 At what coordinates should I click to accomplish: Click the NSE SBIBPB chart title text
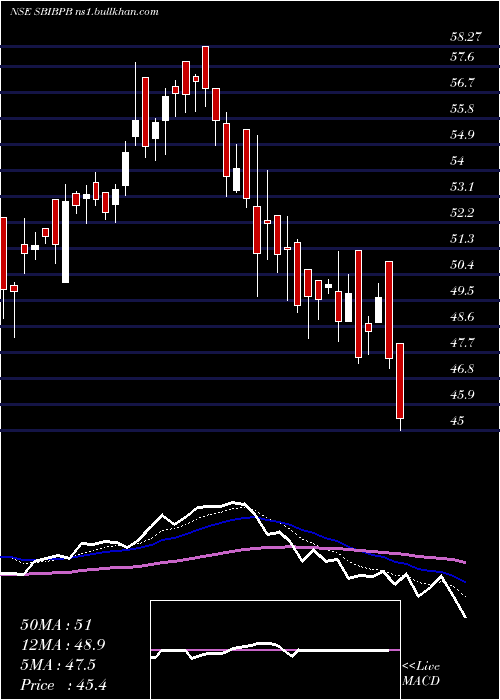[84, 12]
